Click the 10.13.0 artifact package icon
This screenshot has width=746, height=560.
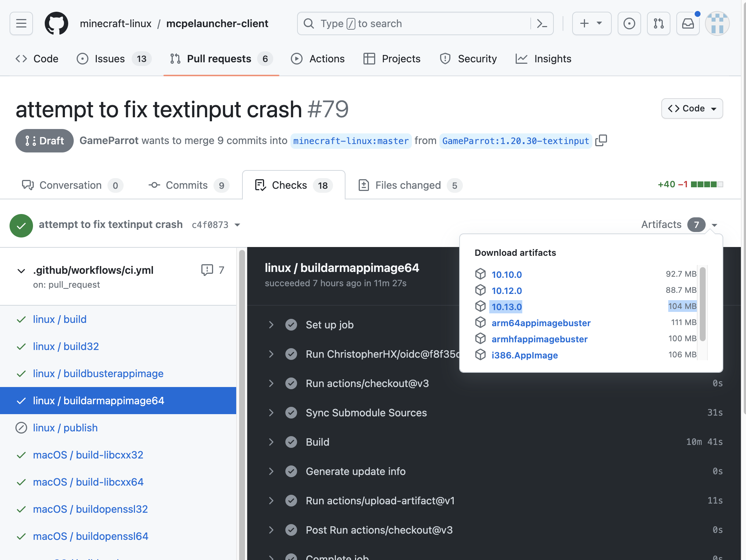(x=480, y=306)
